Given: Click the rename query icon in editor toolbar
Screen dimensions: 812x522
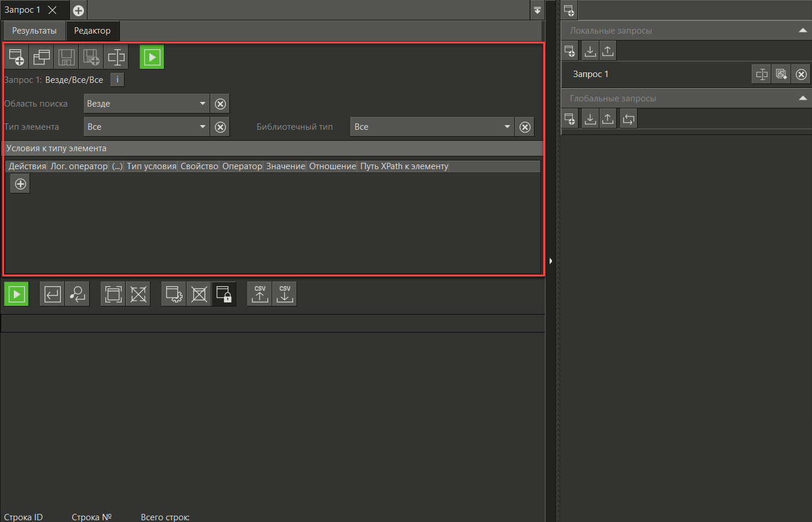Looking at the screenshot, I should pos(116,57).
